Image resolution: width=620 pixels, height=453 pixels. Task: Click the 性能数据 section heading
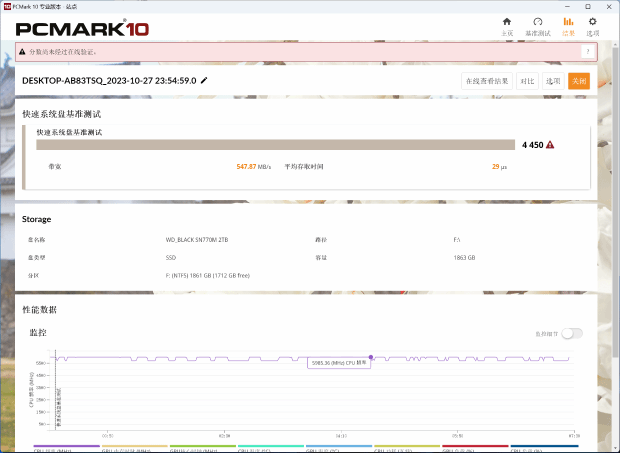point(40,310)
